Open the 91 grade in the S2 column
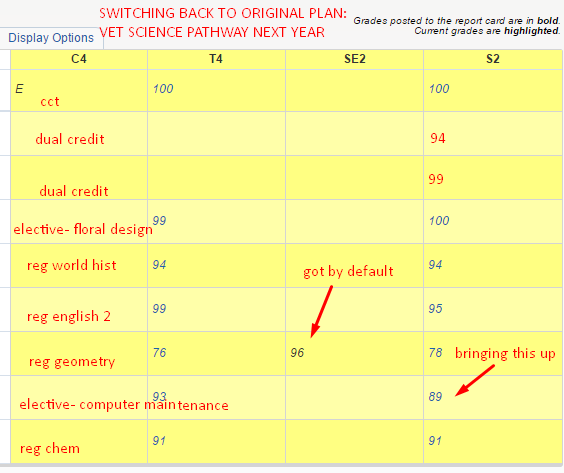The image size is (564, 473). 435,441
